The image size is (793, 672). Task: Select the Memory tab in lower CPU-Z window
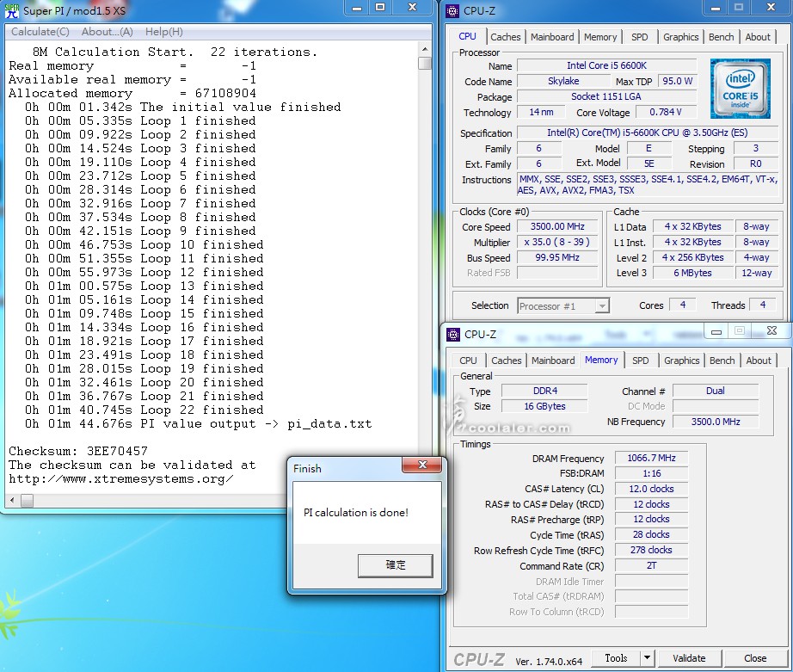tap(601, 360)
